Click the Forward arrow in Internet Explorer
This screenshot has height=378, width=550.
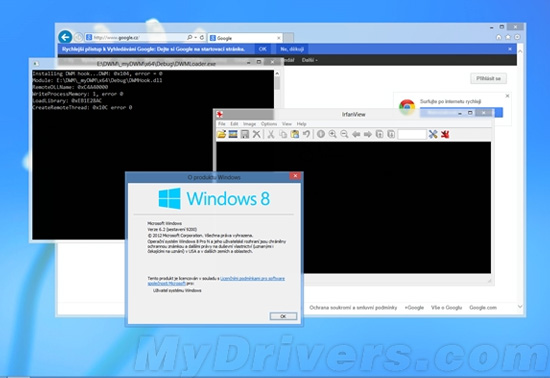coord(79,37)
